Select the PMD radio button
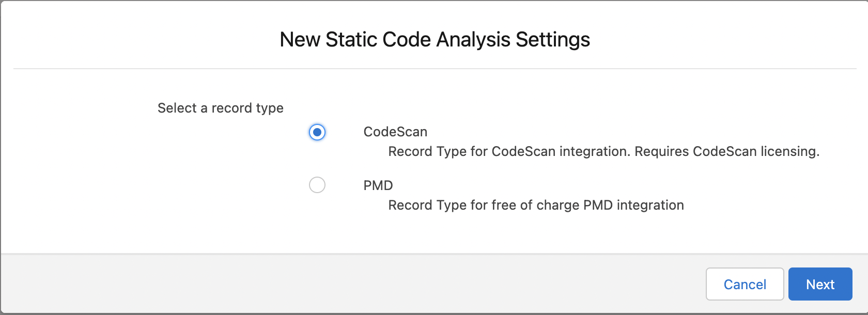Image resolution: width=868 pixels, height=315 pixels. pos(317,185)
